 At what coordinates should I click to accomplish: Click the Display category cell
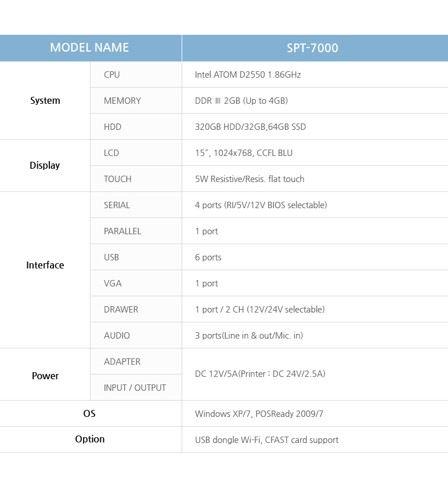point(45,166)
